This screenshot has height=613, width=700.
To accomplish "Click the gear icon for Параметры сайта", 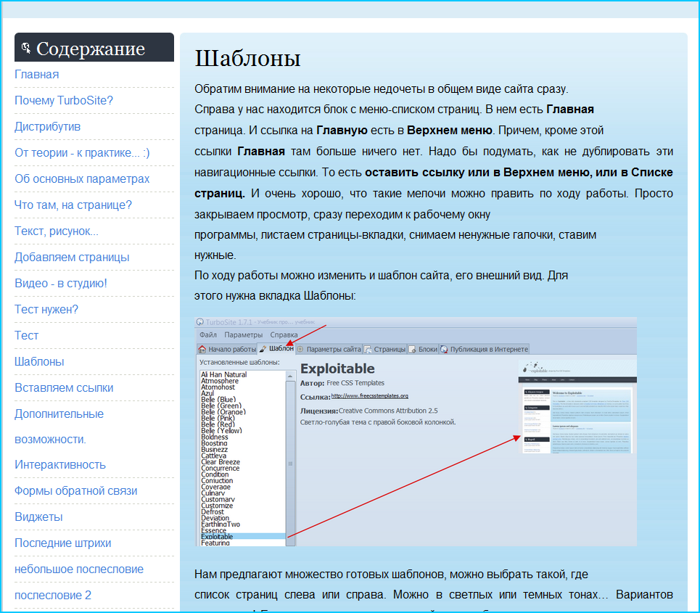I will click(300, 349).
